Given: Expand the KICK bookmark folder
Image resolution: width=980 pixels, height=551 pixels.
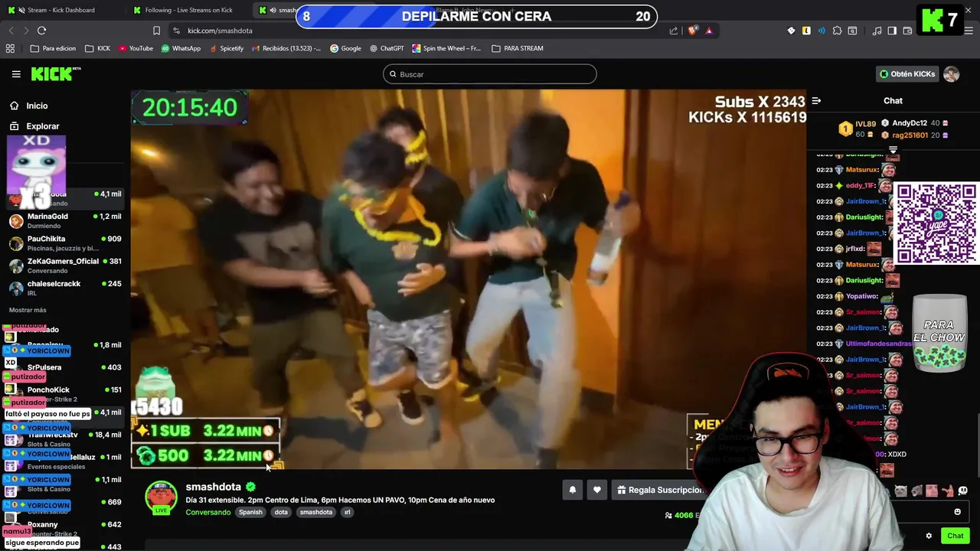Looking at the screenshot, I should pyautogui.click(x=97, y=48).
